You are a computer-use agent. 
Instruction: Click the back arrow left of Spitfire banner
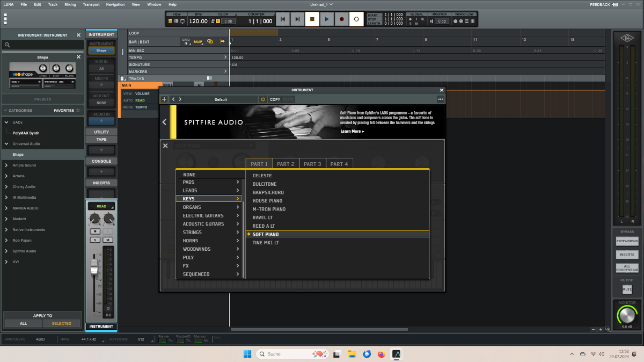[x=164, y=122]
